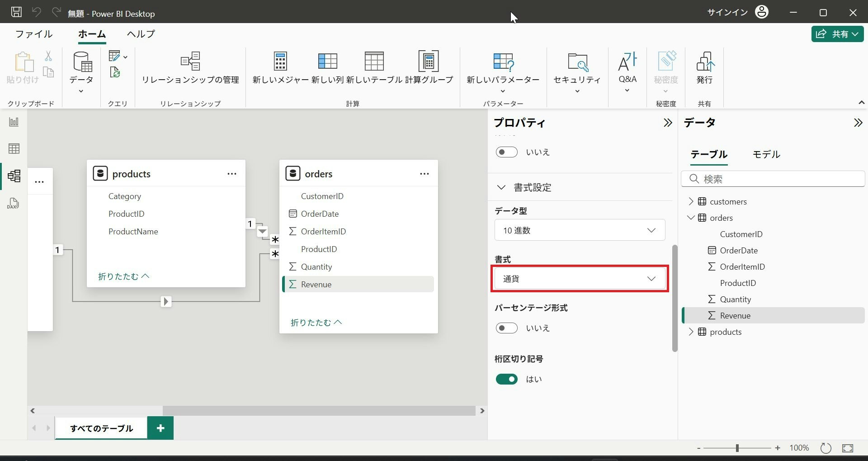The image size is (868, 461).
Task: Open the セキュリティ ribbon menu
Action: [x=577, y=72]
